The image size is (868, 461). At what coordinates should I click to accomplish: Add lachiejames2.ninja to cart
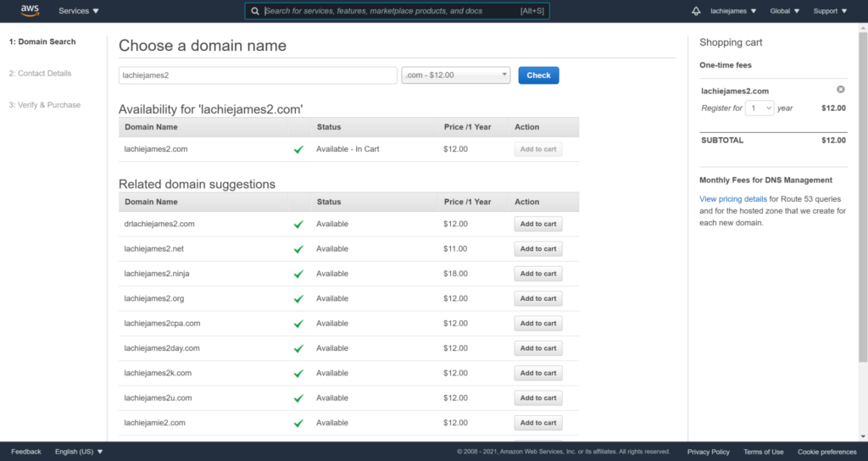point(538,274)
